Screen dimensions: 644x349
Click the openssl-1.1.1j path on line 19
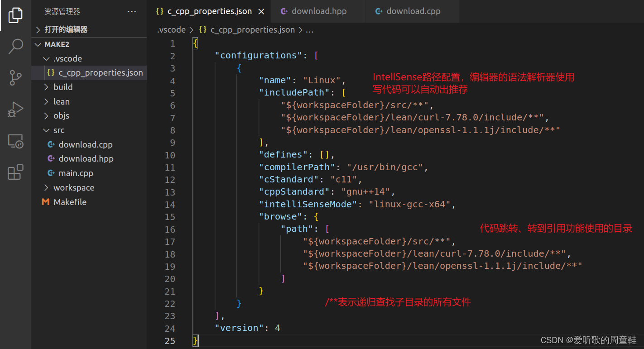click(442, 266)
